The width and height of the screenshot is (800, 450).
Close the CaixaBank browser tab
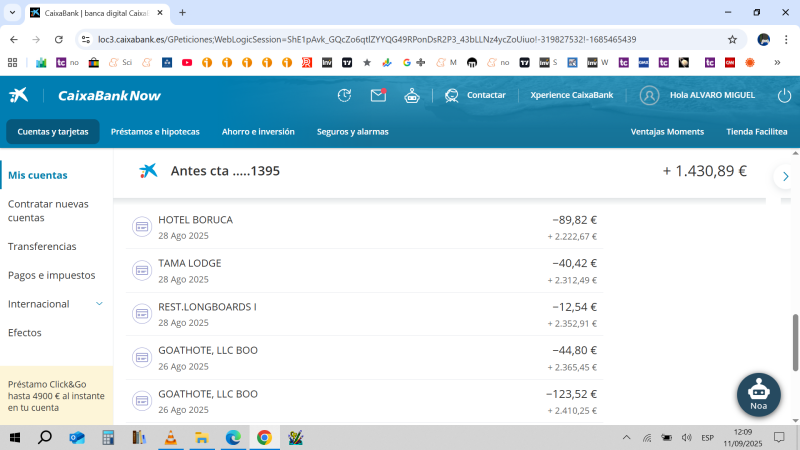click(160, 13)
